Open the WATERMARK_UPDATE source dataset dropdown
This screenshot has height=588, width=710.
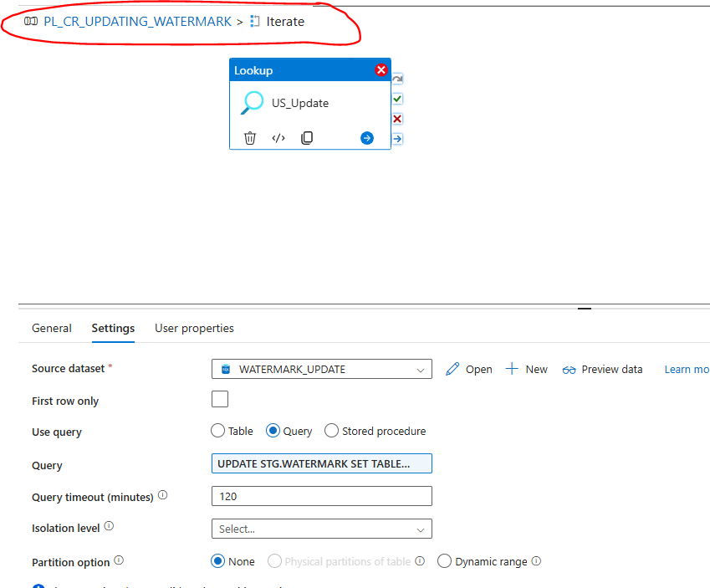tap(321, 369)
